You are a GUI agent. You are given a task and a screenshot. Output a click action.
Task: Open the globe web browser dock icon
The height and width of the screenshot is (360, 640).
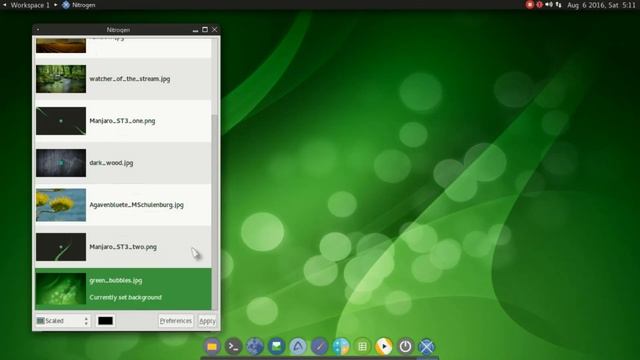(x=255, y=347)
